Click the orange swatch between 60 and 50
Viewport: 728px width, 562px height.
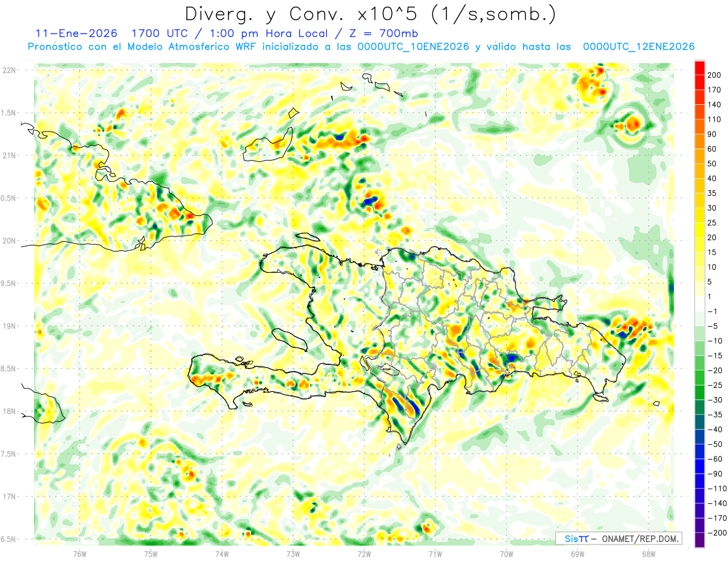(x=699, y=156)
